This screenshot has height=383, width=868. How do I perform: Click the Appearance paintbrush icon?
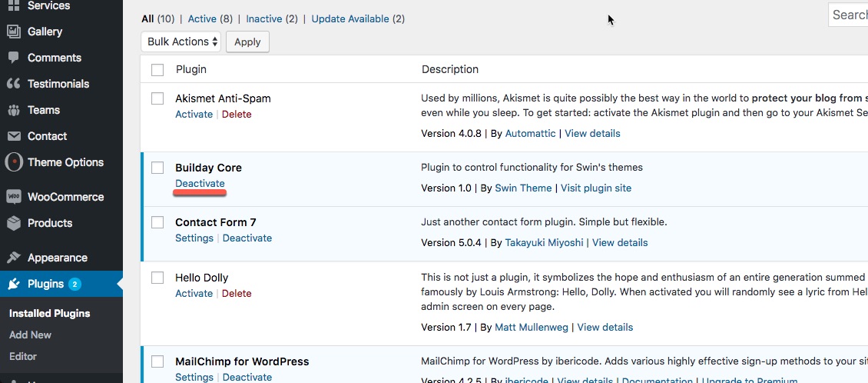point(13,258)
